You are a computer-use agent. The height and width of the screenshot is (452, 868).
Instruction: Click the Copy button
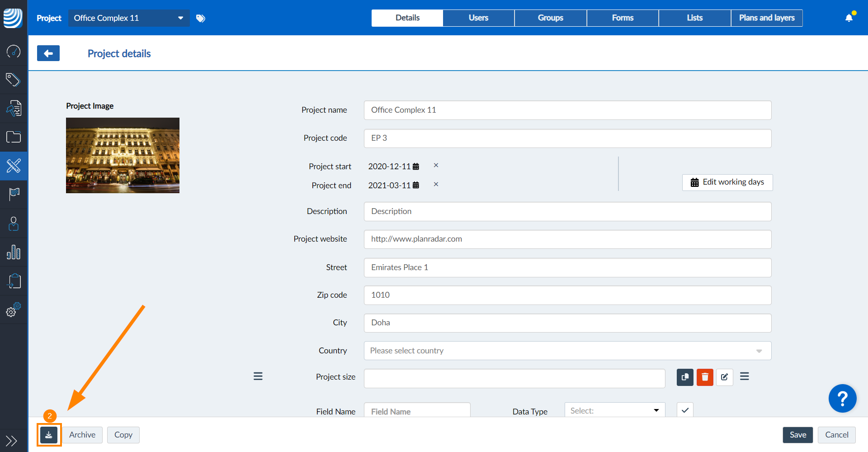coord(123,435)
